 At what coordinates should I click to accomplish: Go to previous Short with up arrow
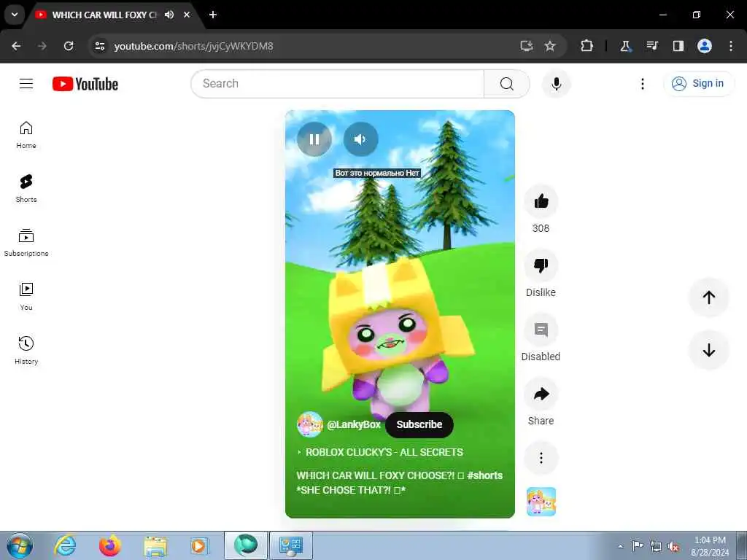(x=709, y=297)
